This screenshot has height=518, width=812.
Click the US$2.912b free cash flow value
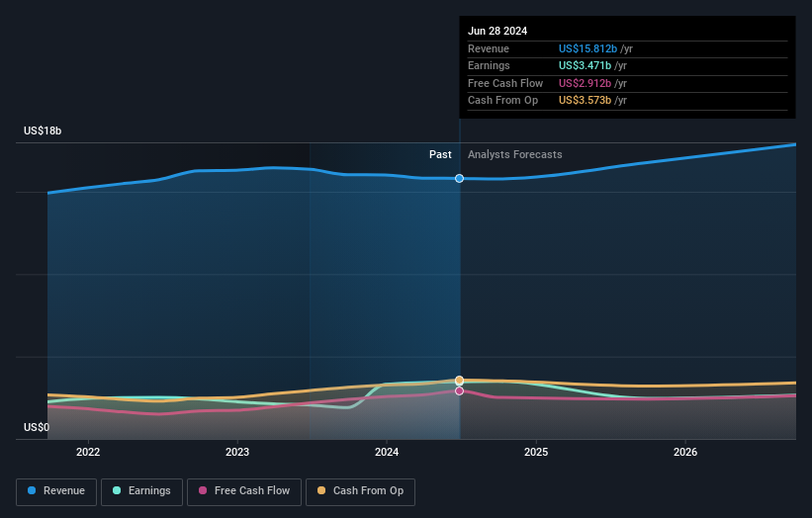point(585,83)
